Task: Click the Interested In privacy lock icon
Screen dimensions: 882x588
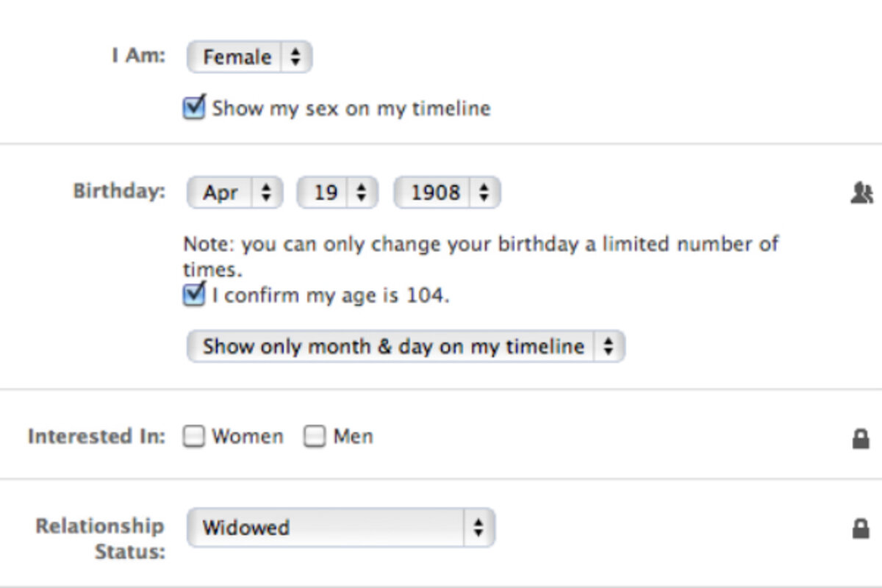Action: tap(861, 439)
